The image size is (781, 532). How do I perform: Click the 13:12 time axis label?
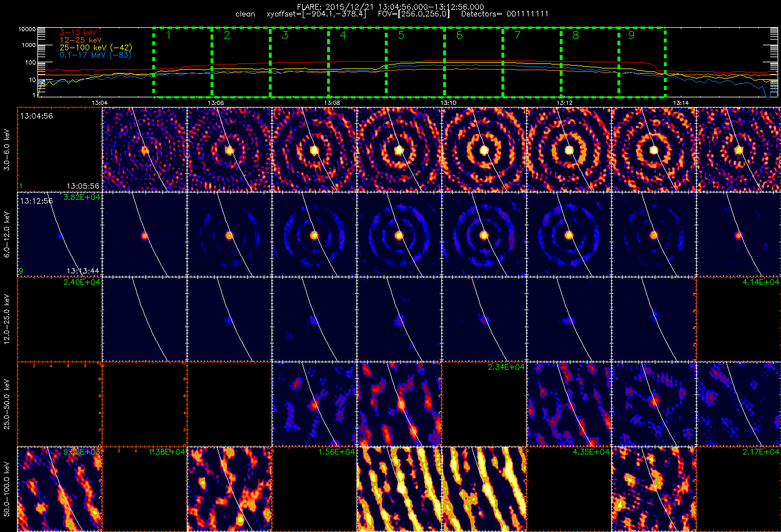click(x=565, y=103)
